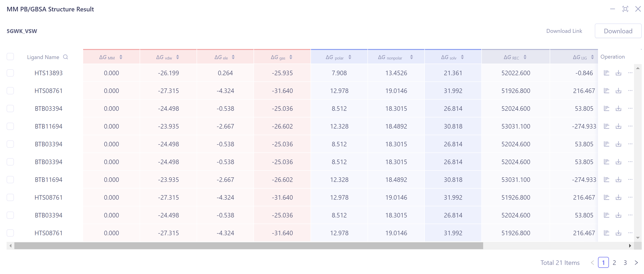Viewport: 644px width, 274px height.
Task: Go to page 2 of results
Action: [614, 263]
